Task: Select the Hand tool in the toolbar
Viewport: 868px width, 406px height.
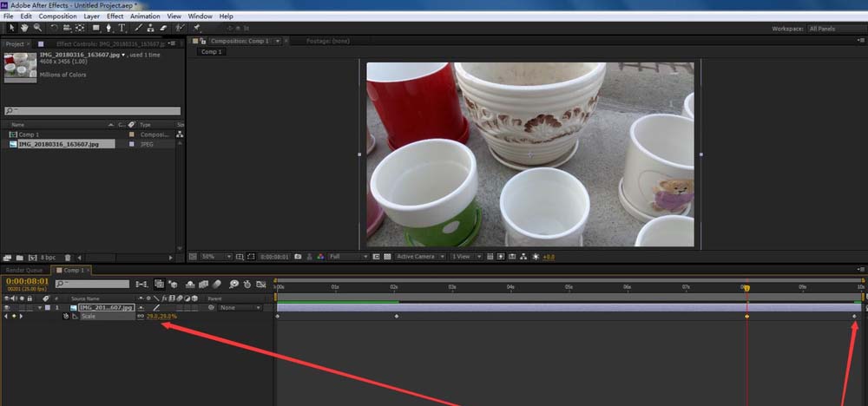Action: (x=24, y=28)
